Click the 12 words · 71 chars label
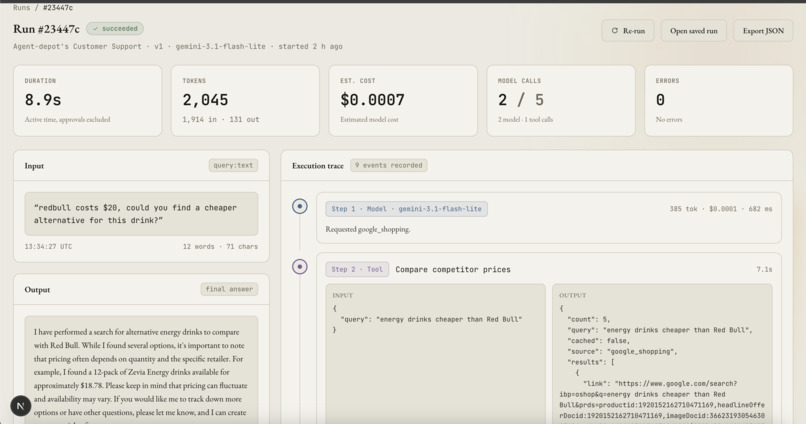This screenshot has width=806, height=424. pos(220,247)
